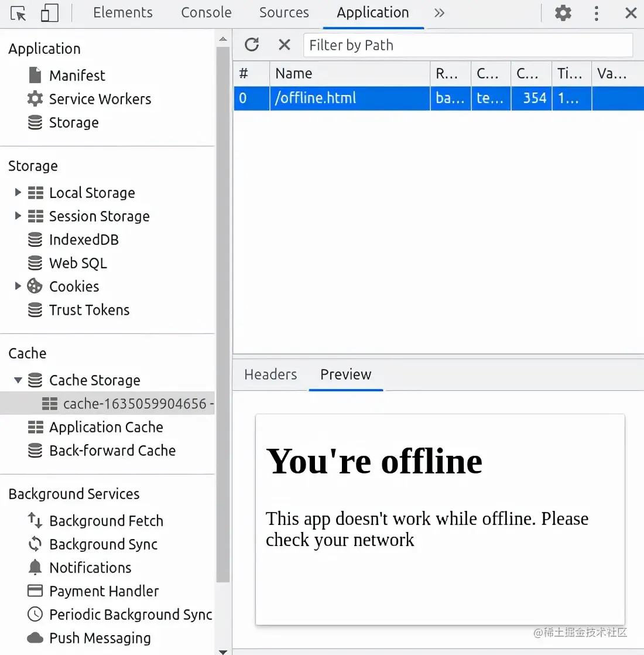Open the Manifest item

coord(77,76)
